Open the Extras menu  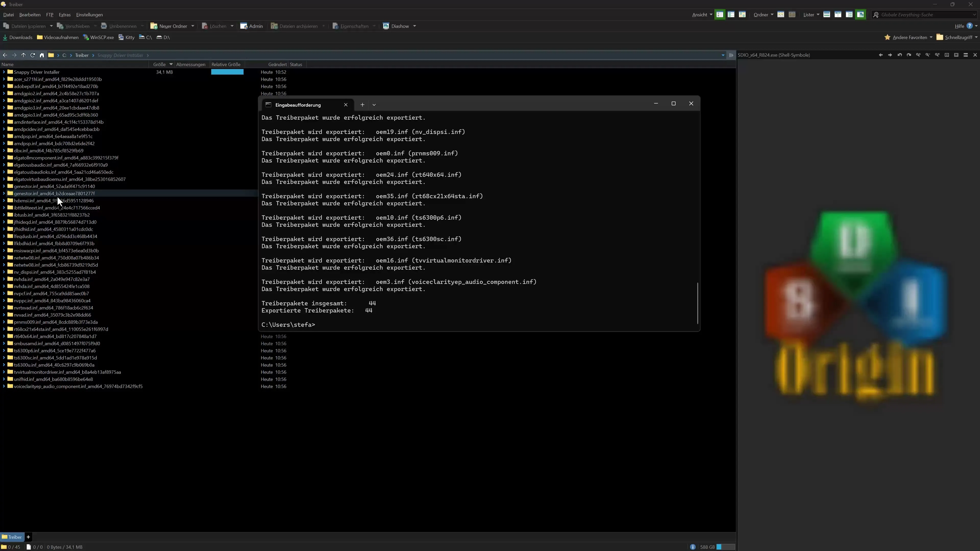(x=64, y=15)
